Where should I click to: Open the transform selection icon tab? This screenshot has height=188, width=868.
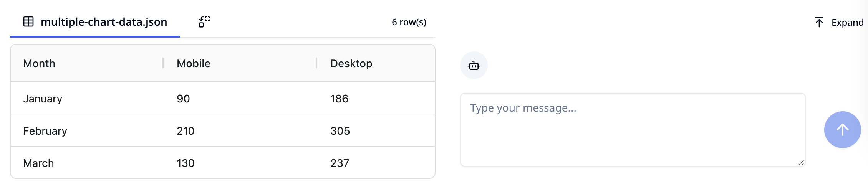point(204,22)
